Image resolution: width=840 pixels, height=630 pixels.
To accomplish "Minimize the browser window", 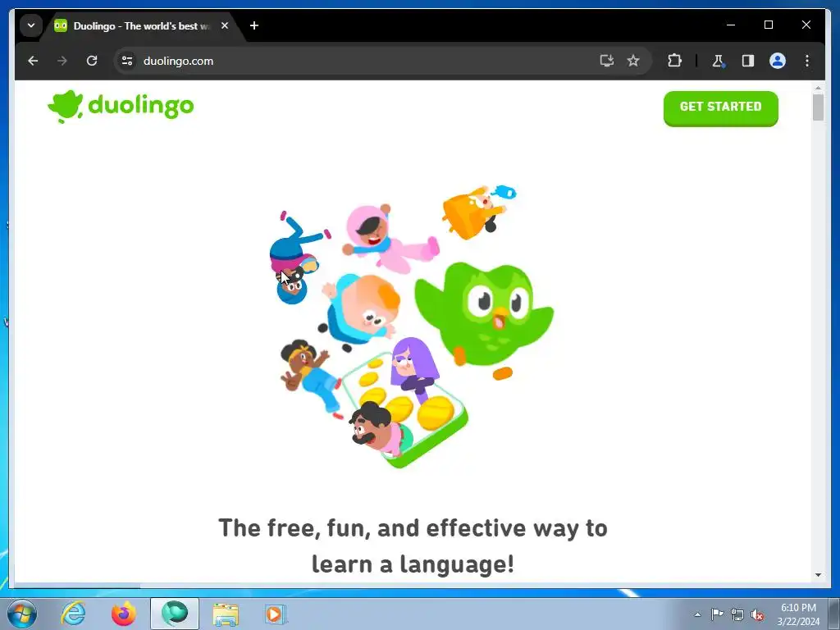I will (x=731, y=25).
